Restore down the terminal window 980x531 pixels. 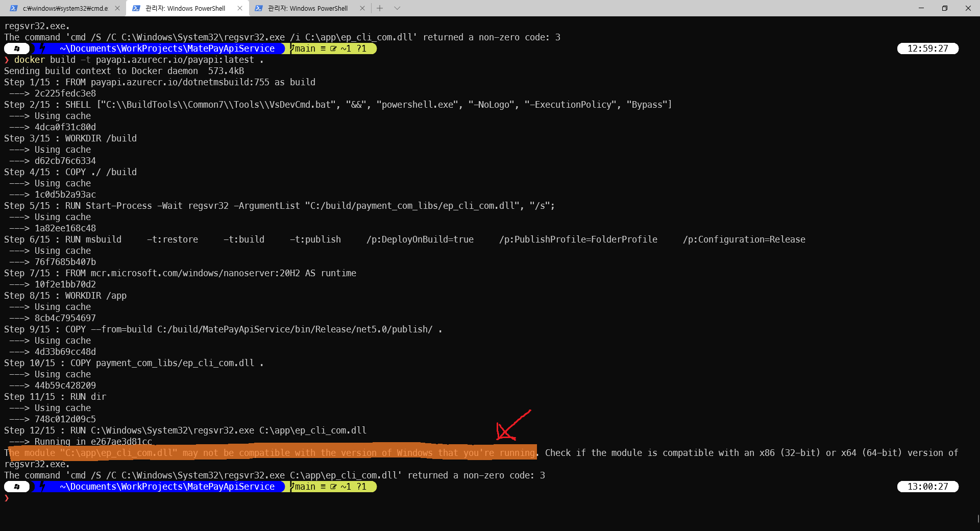tap(945, 8)
